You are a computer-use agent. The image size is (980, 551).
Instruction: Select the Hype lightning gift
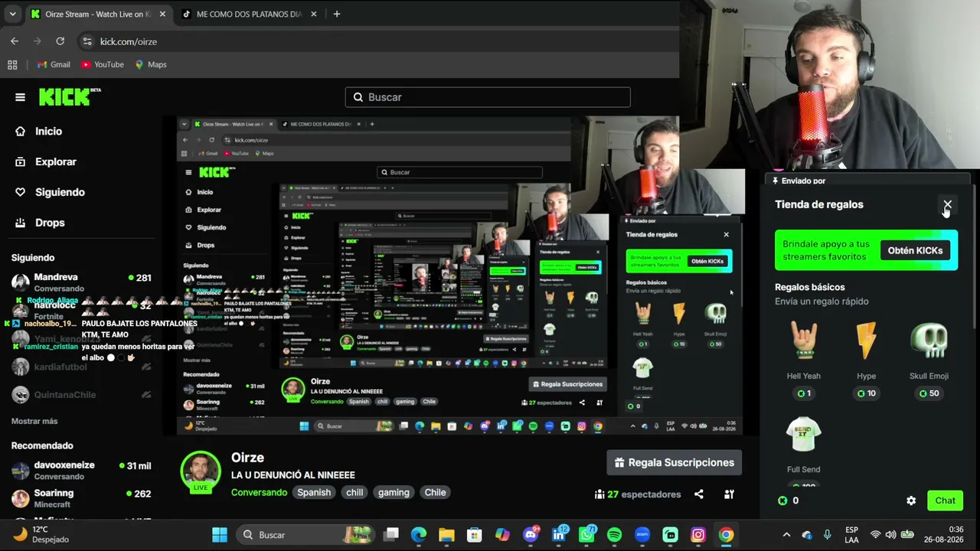(866, 360)
